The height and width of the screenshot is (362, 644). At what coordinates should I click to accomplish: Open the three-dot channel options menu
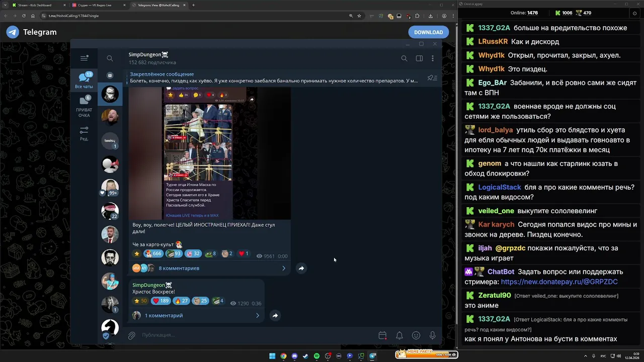pos(433,58)
